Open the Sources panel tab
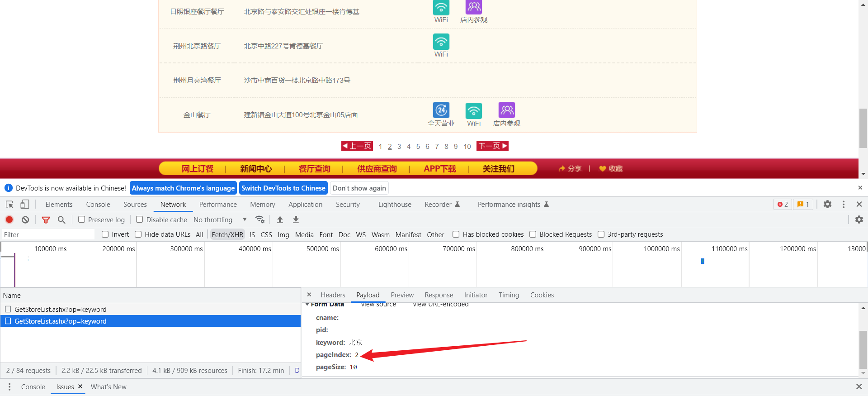Image resolution: width=868 pixels, height=396 pixels. tap(135, 205)
